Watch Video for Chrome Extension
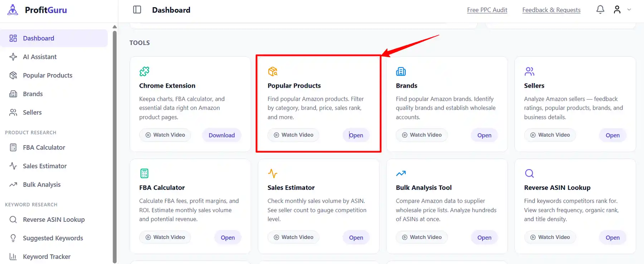The image size is (644, 264). click(165, 135)
